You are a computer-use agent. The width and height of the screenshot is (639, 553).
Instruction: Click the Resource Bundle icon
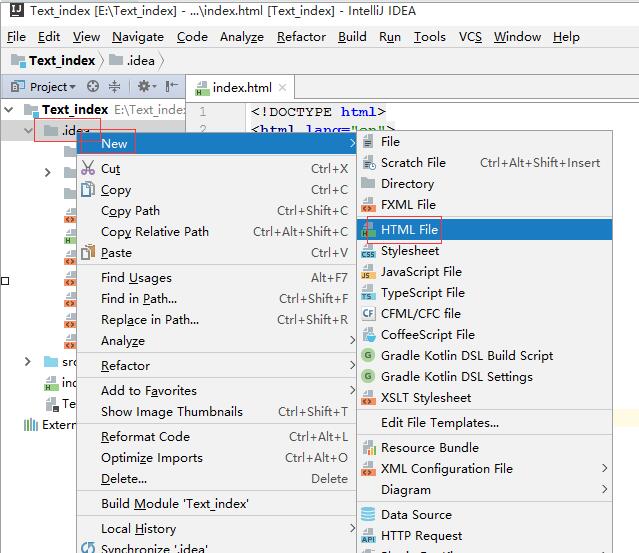click(369, 447)
